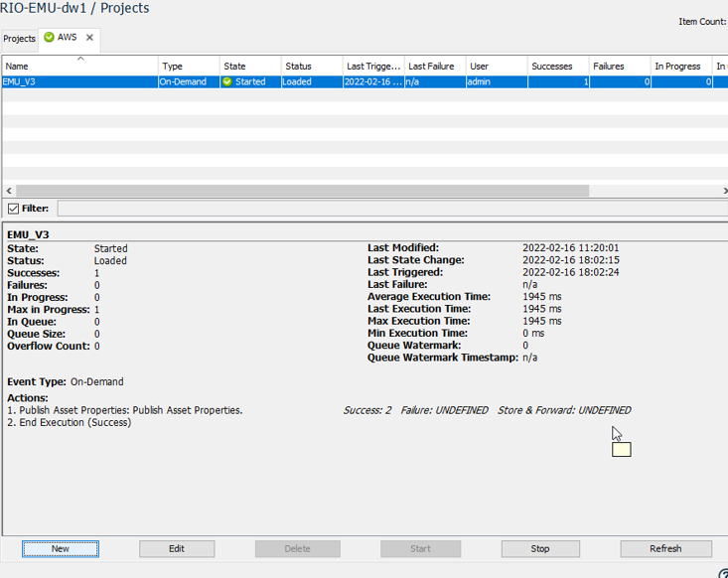Click the 2022-02-16 last triggered cell
The height and width of the screenshot is (578, 728).
click(373, 81)
